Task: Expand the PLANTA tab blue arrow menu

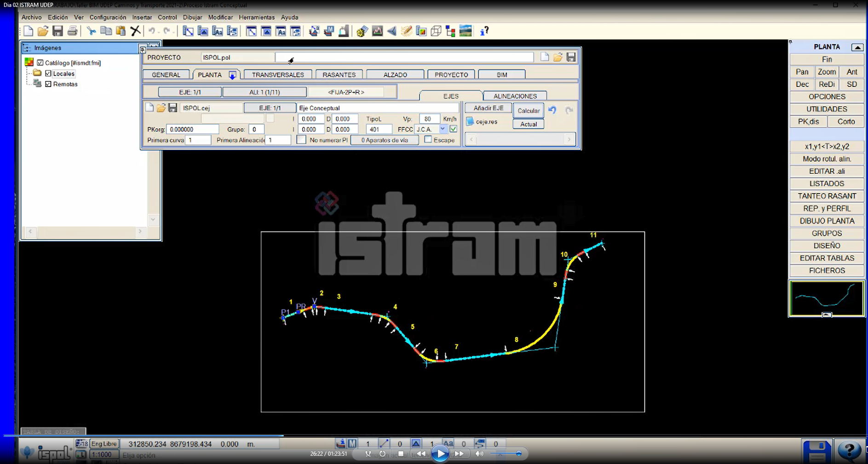Action: [x=232, y=75]
